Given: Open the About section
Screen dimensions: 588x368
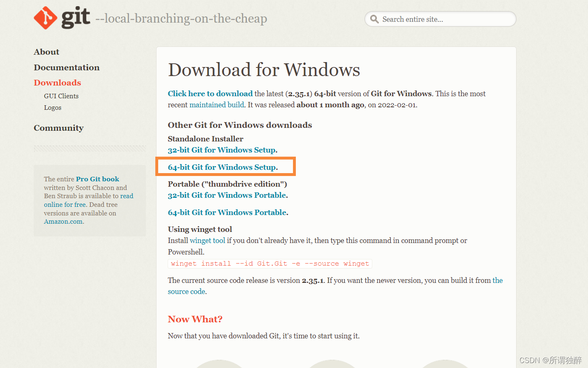Looking at the screenshot, I should (x=46, y=52).
